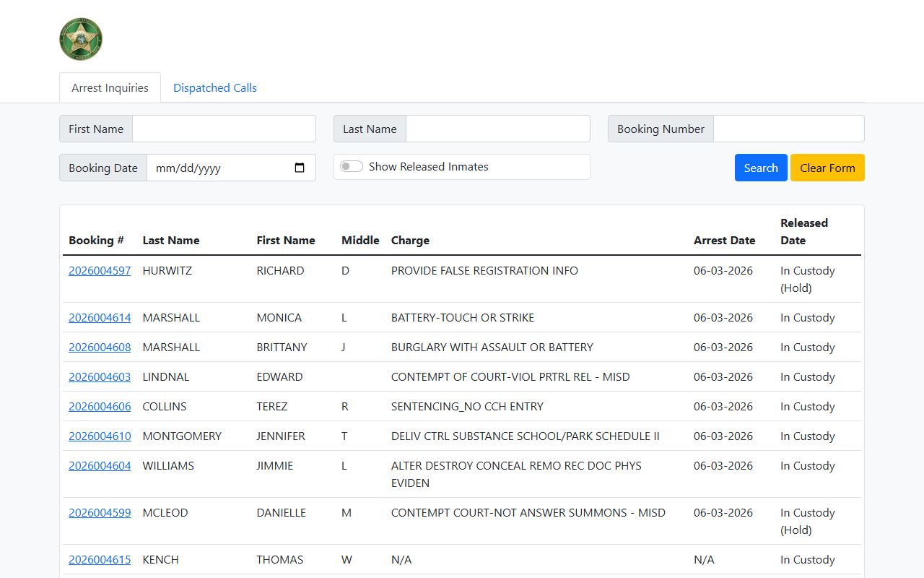The height and width of the screenshot is (578, 924).
Task: Open booking link 2026004610
Action: (x=100, y=436)
